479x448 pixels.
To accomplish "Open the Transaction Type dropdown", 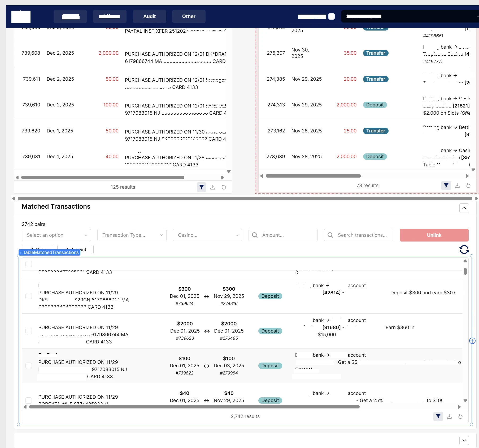I will click(x=132, y=235).
